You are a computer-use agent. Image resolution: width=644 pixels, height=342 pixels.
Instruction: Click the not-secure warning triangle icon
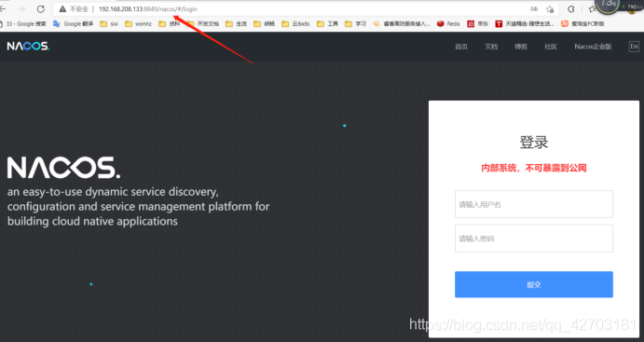coord(62,8)
